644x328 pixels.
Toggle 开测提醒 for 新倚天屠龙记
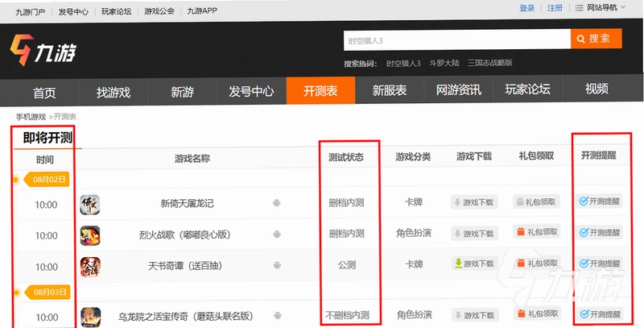(x=599, y=201)
